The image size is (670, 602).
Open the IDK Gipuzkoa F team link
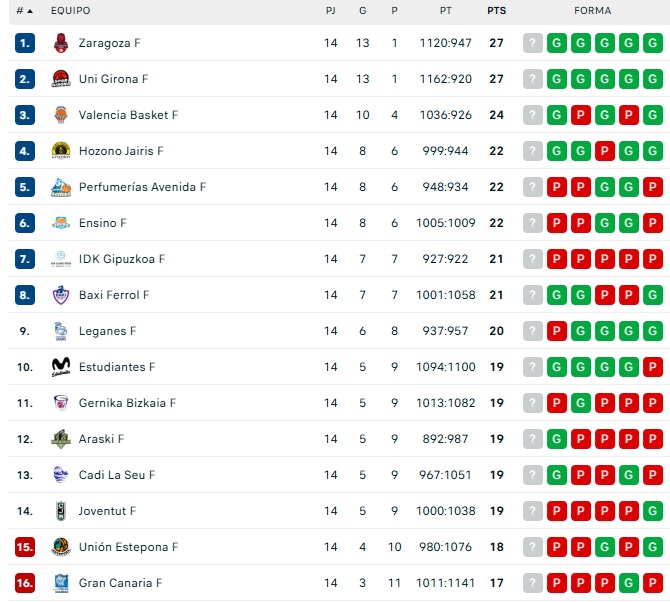(122, 259)
